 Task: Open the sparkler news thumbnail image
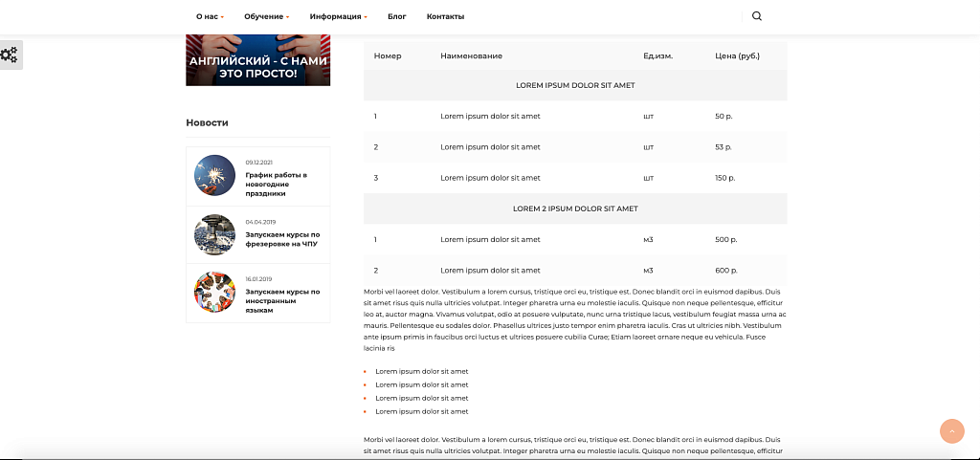[215, 175]
